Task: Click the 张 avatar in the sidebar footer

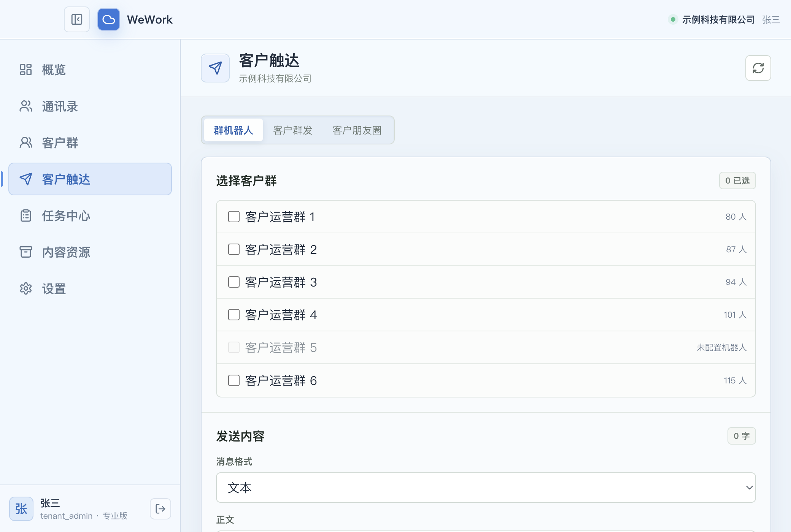Action: pyautogui.click(x=21, y=509)
